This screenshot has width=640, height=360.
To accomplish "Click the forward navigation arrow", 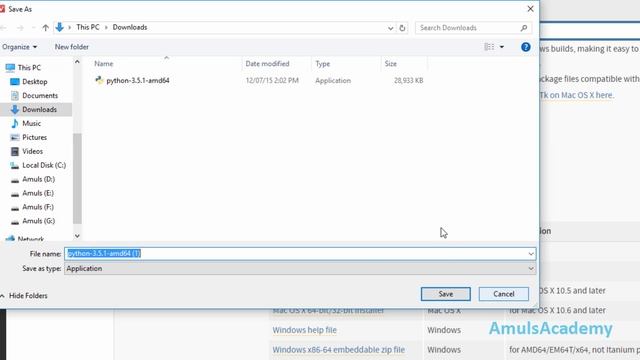I will pos(20,28).
